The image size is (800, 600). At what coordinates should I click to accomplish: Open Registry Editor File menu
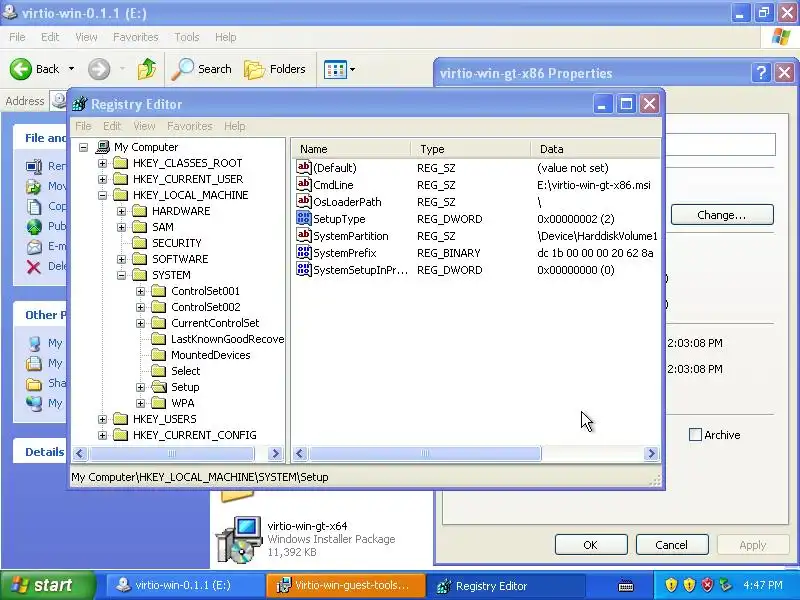(x=83, y=126)
